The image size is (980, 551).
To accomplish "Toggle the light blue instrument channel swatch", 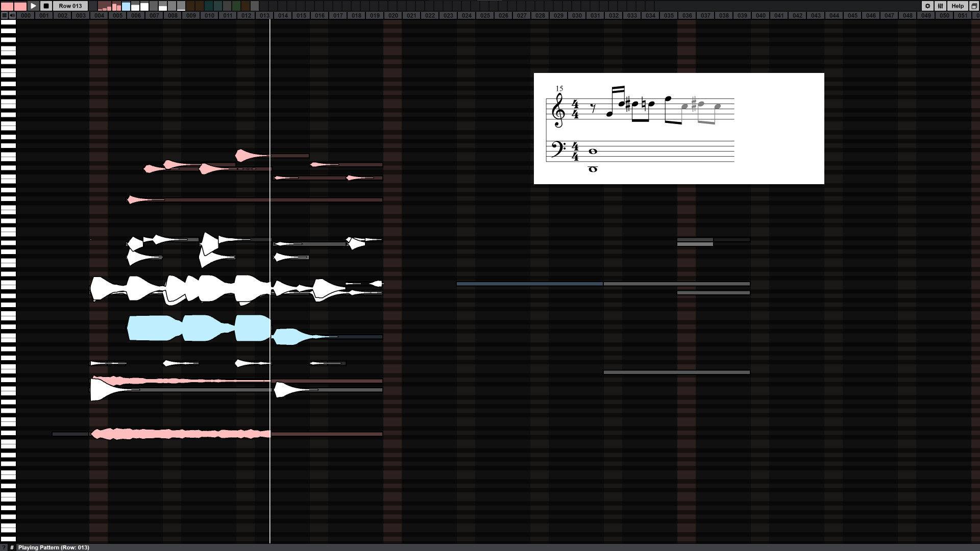I will pyautogui.click(x=125, y=6).
